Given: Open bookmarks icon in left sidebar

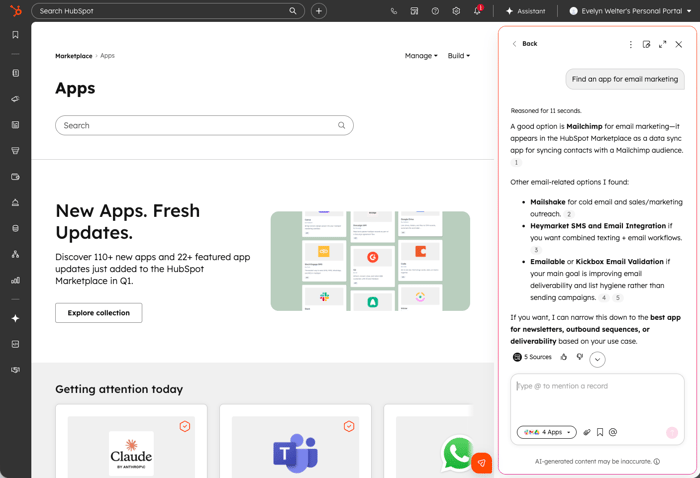Looking at the screenshot, I should click(x=16, y=35).
